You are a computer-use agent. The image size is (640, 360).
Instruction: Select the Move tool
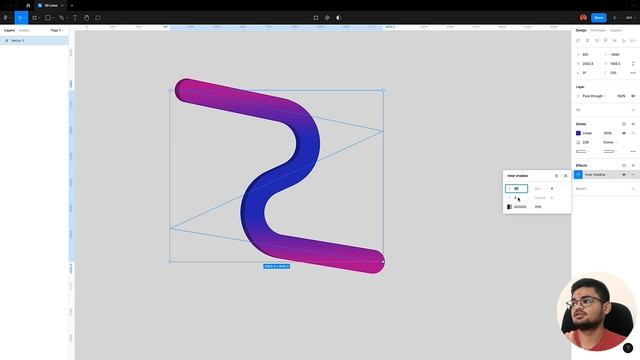[20, 18]
